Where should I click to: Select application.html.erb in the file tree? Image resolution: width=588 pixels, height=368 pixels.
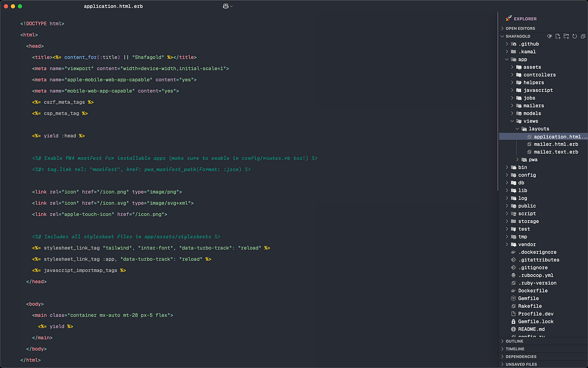tap(543, 137)
